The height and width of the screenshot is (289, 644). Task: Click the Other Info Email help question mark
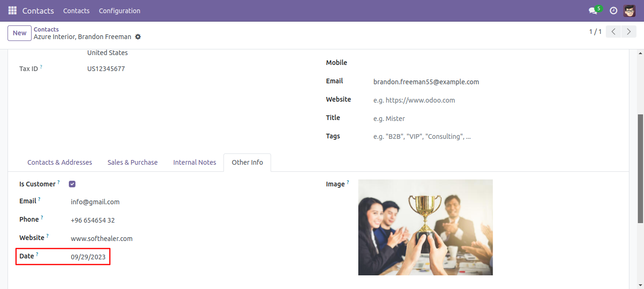(39, 199)
